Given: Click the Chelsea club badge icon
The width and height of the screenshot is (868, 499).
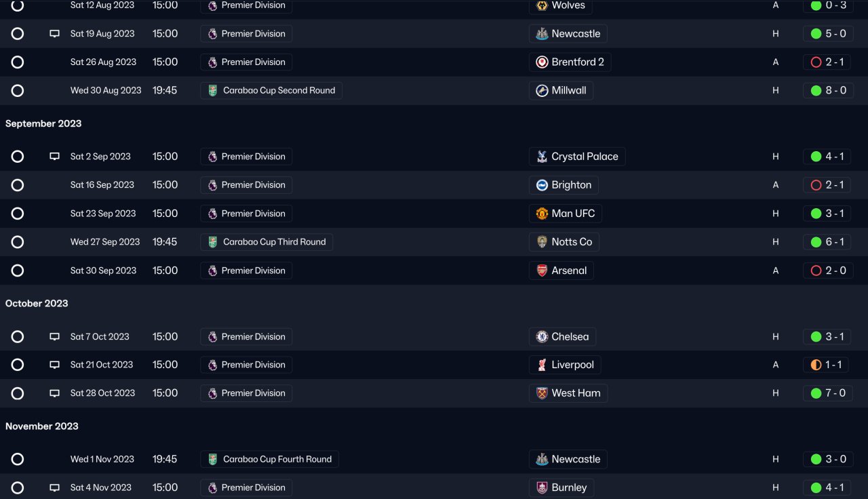Looking at the screenshot, I should click(x=542, y=337).
